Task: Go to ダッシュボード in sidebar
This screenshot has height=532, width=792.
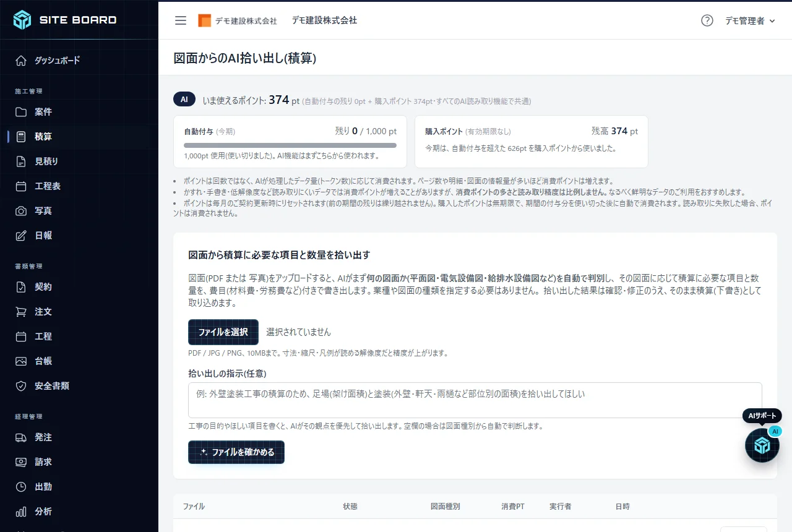Action: pyautogui.click(x=79, y=61)
